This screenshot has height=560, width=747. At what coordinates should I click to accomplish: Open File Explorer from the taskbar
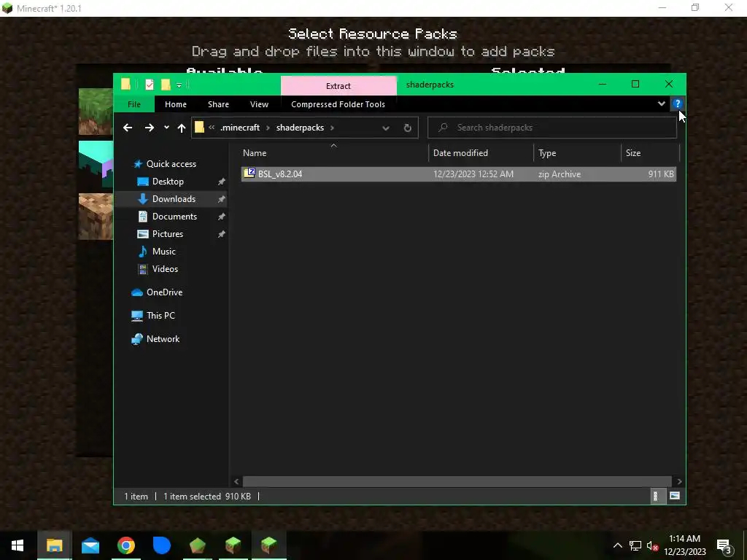(54, 545)
